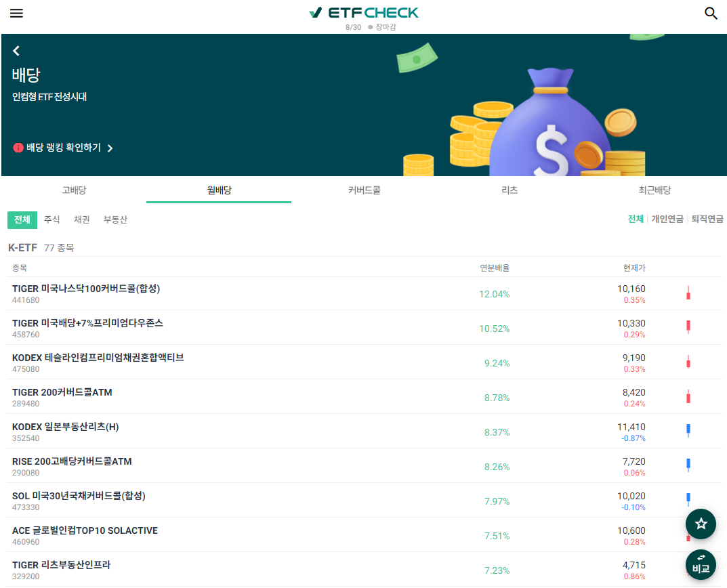The width and height of the screenshot is (727, 588).
Task: Open RISE 200고배당커버드콜ATM
Action: [x=72, y=461]
